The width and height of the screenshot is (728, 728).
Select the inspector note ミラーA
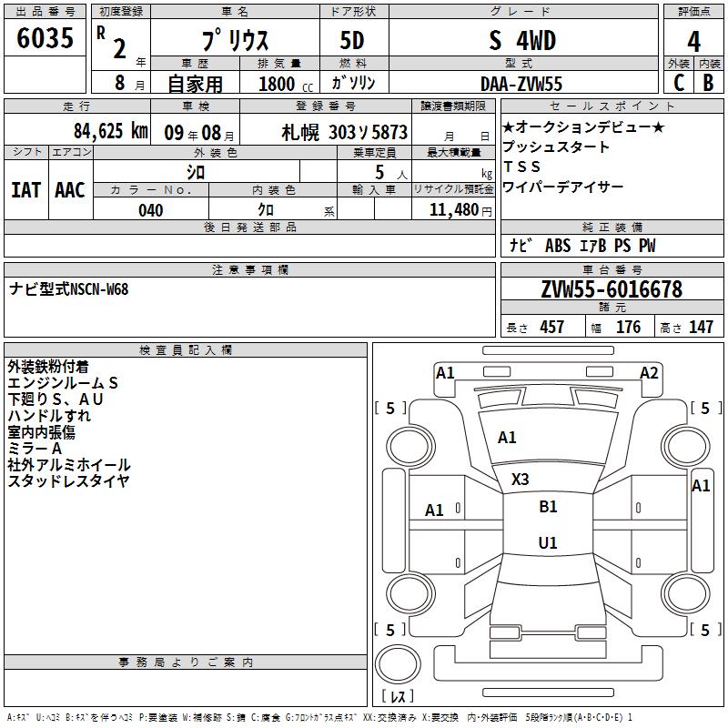(35, 449)
